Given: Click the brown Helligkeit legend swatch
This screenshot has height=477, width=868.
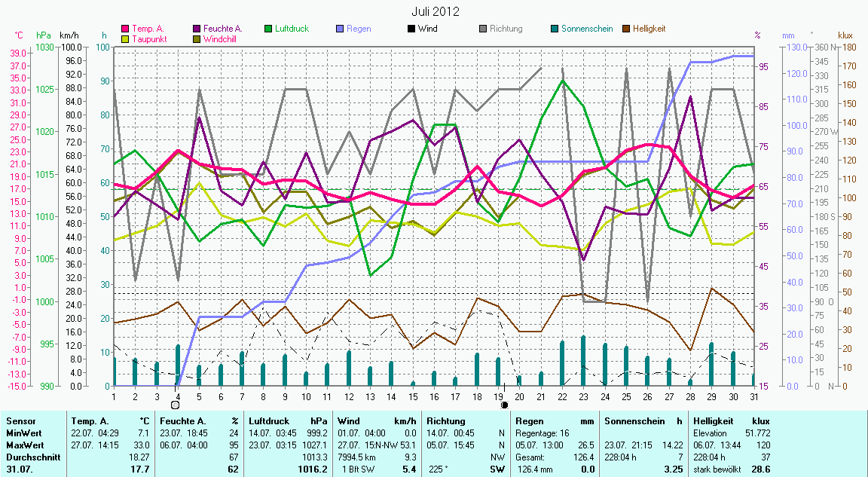Looking at the screenshot, I should click(626, 29).
